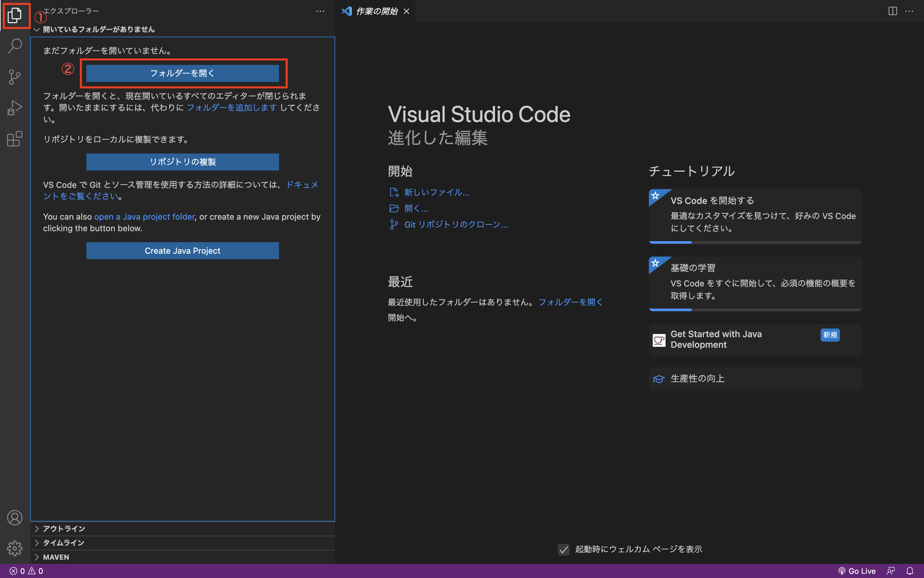Click the 最近 heading
The height and width of the screenshot is (578, 924).
(x=400, y=282)
